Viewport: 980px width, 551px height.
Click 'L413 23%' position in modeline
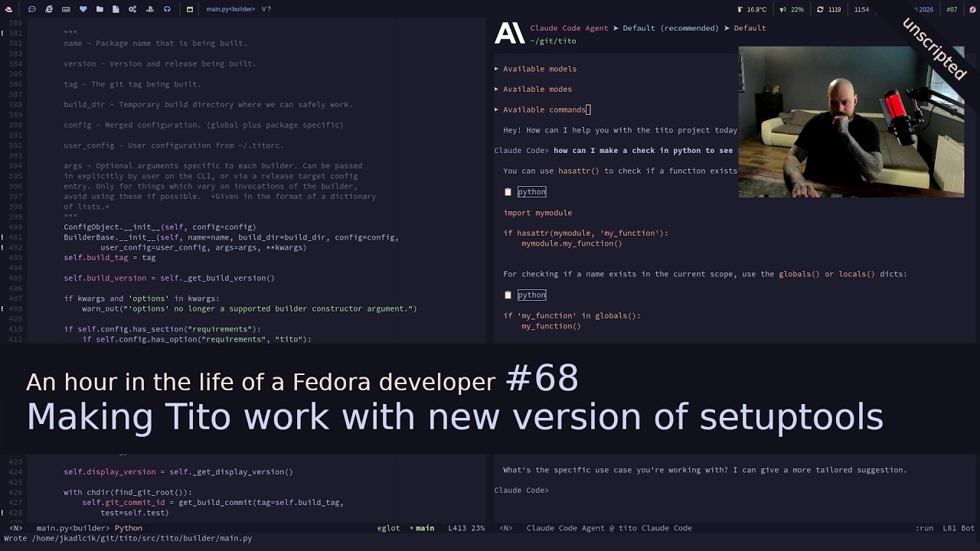tap(466, 528)
